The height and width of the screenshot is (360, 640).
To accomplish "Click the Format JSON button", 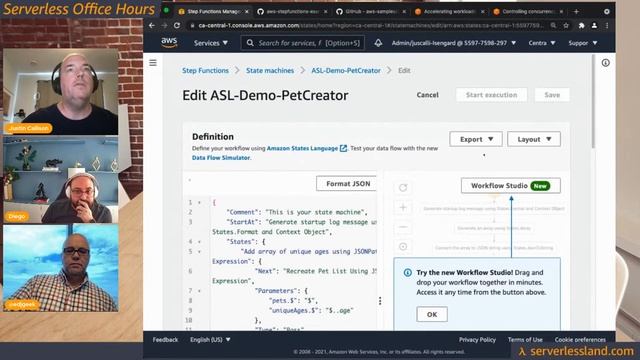I will coord(347,184).
